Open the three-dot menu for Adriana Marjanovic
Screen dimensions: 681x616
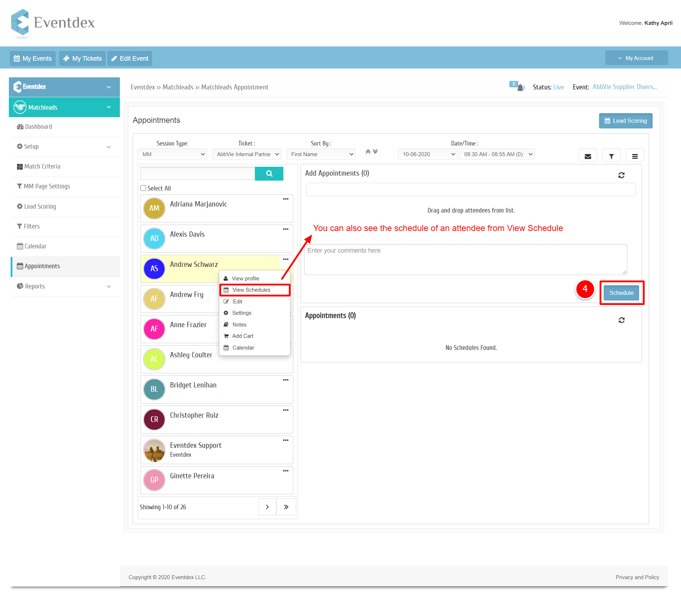point(286,199)
